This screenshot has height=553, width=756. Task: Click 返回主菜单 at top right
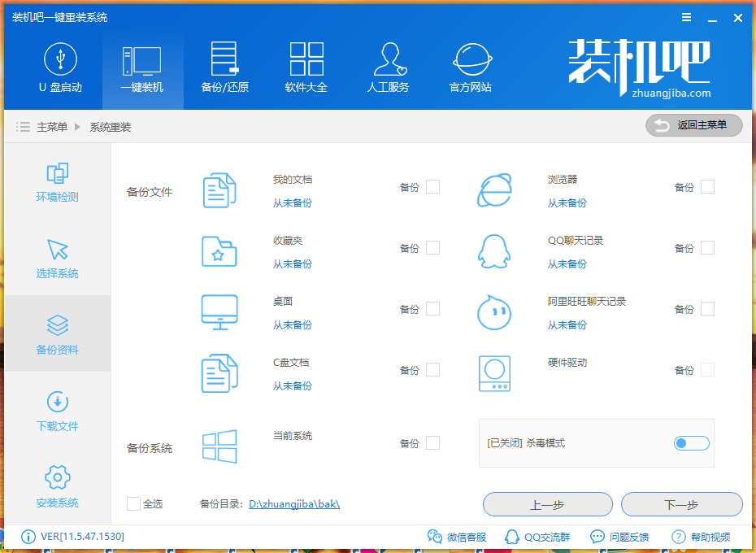coord(693,125)
